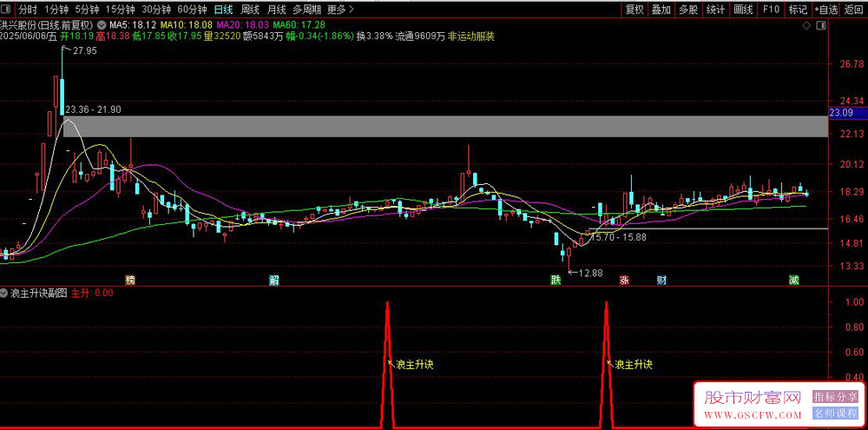The height and width of the screenshot is (430, 868).
Task: Click the 名师课程 banner button
Action: tap(835, 413)
